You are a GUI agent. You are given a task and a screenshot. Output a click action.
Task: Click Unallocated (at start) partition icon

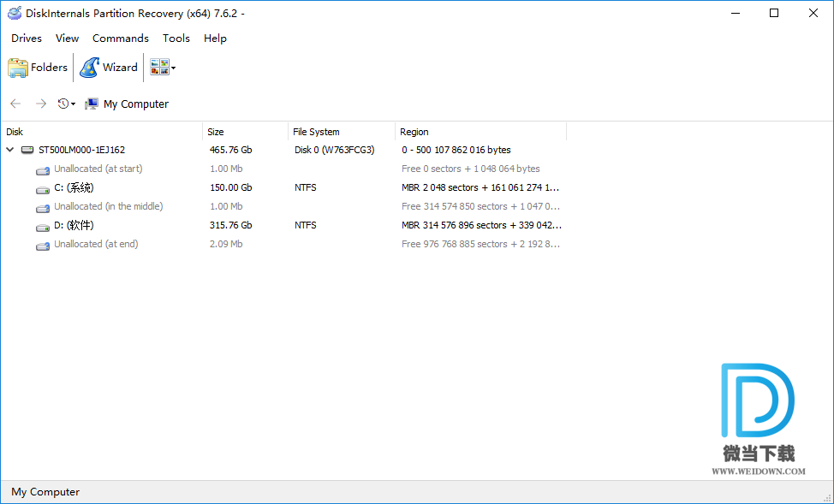(x=43, y=170)
